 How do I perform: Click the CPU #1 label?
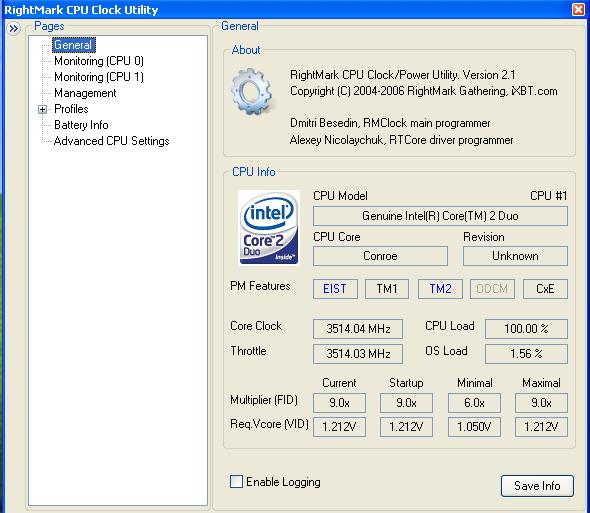(548, 196)
